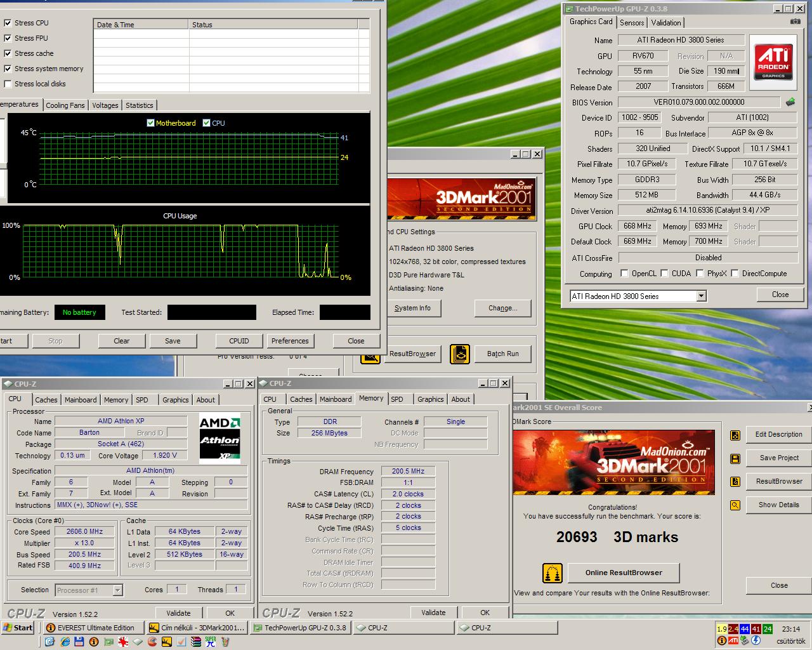This screenshot has width=812, height=650.
Task: Uncheck the Stress CPU option
Action: [8, 23]
